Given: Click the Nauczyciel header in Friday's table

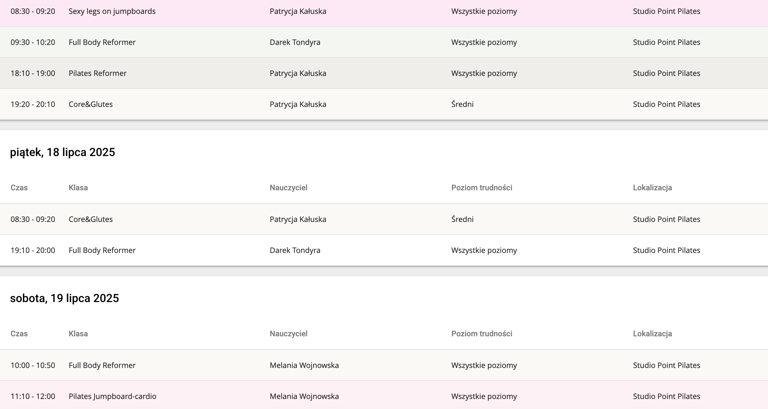Looking at the screenshot, I should tap(288, 188).
